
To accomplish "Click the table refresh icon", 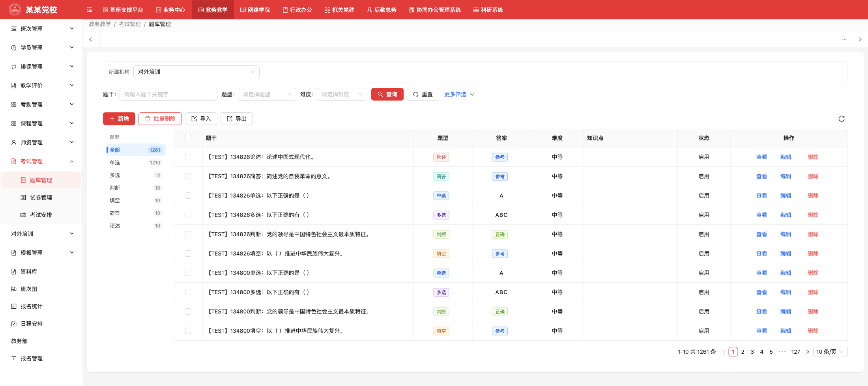I will 842,119.
